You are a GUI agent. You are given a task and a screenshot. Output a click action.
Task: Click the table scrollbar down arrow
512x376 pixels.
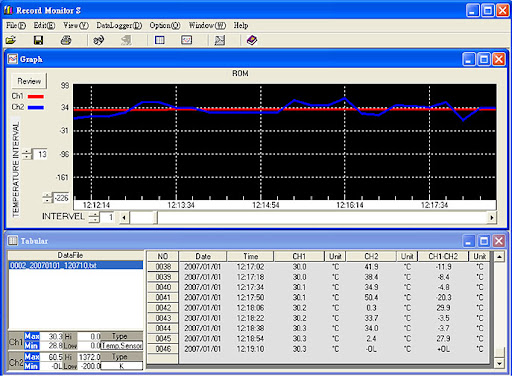click(x=499, y=363)
